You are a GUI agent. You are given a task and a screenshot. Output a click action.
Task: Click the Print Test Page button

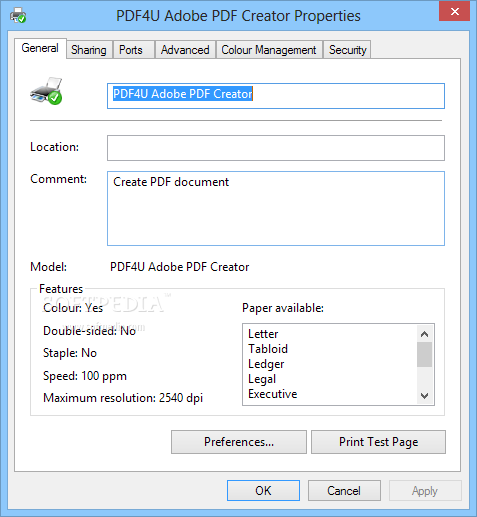click(x=378, y=442)
